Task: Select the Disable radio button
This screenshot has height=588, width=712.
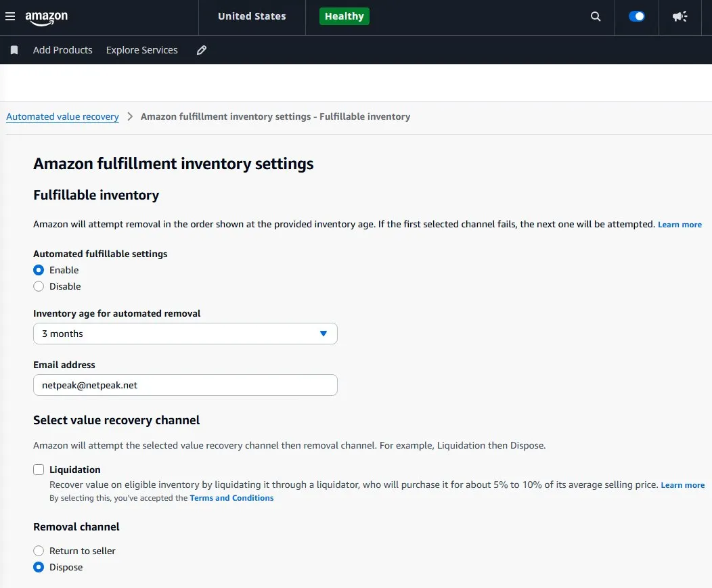Action: point(39,286)
